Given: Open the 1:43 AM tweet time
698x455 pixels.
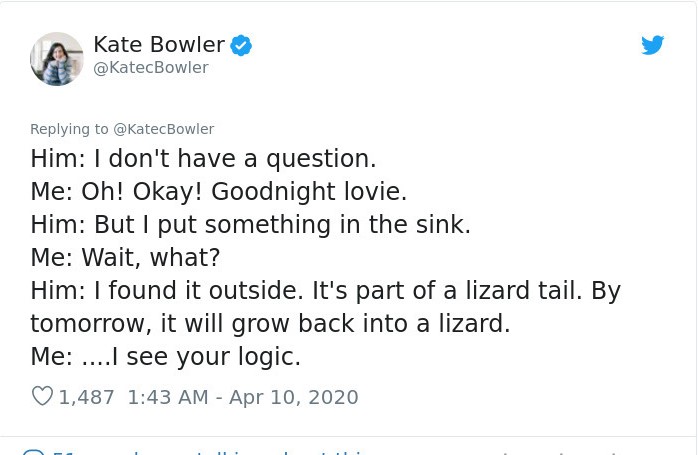Looking at the screenshot, I should tap(170, 397).
